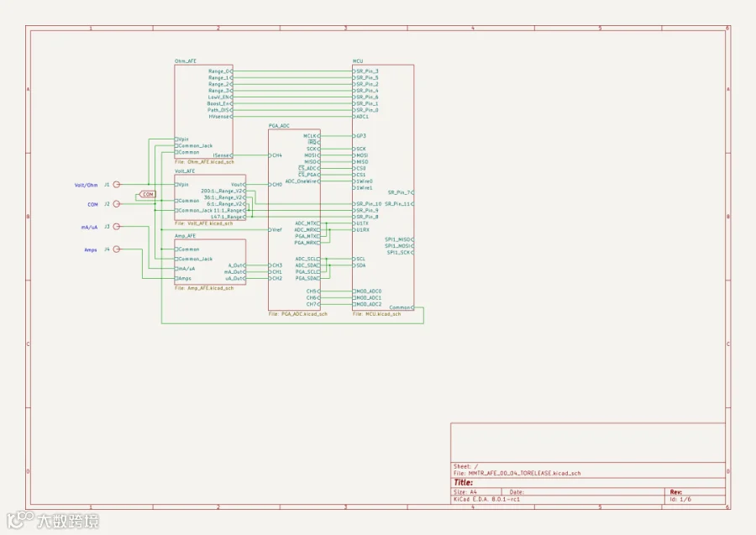
Task: Select the Title field in title block
Action: coord(464,482)
